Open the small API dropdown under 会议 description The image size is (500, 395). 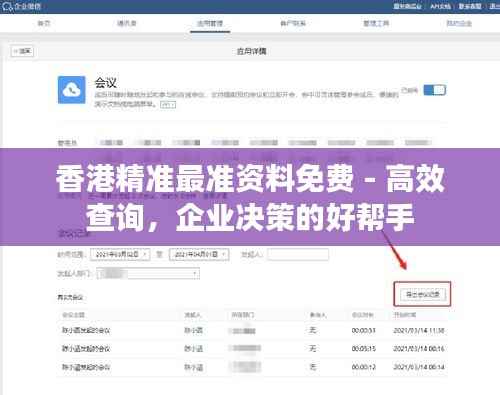pyautogui.click(x=168, y=105)
